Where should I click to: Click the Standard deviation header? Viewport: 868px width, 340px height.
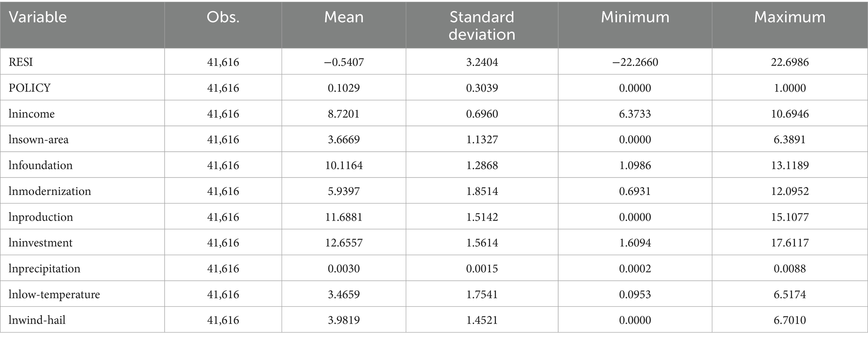tap(481, 26)
